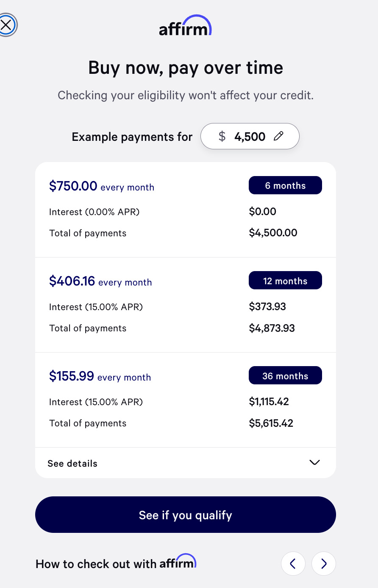378x588 pixels.
Task: Select the $155.99 every month payment option
Action: click(x=100, y=376)
